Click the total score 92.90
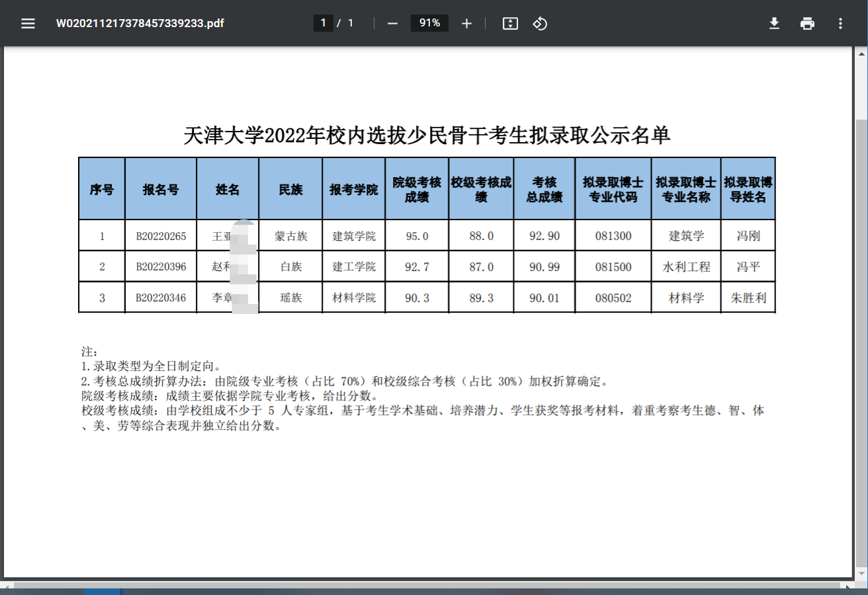The image size is (868, 595). tap(544, 236)
